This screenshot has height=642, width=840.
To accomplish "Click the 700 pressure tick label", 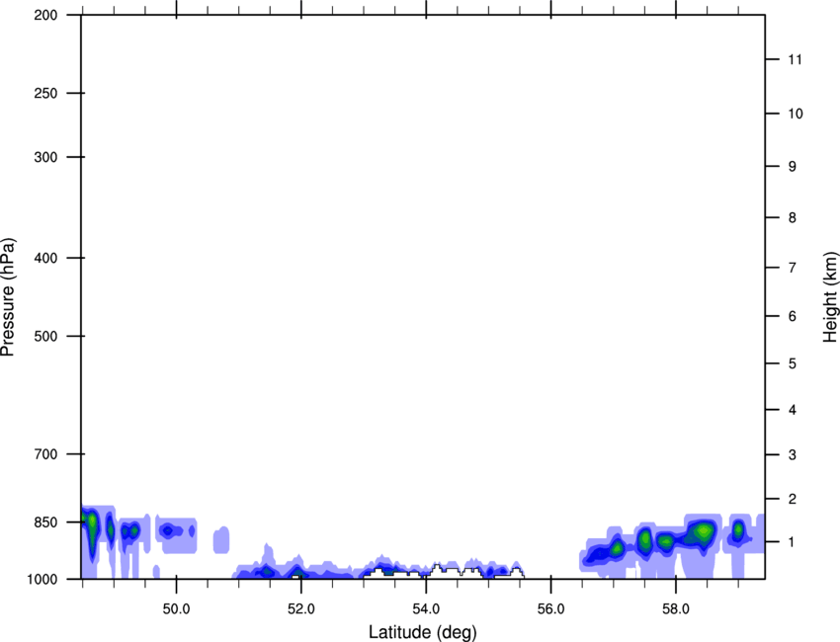I will pos(45,454).
